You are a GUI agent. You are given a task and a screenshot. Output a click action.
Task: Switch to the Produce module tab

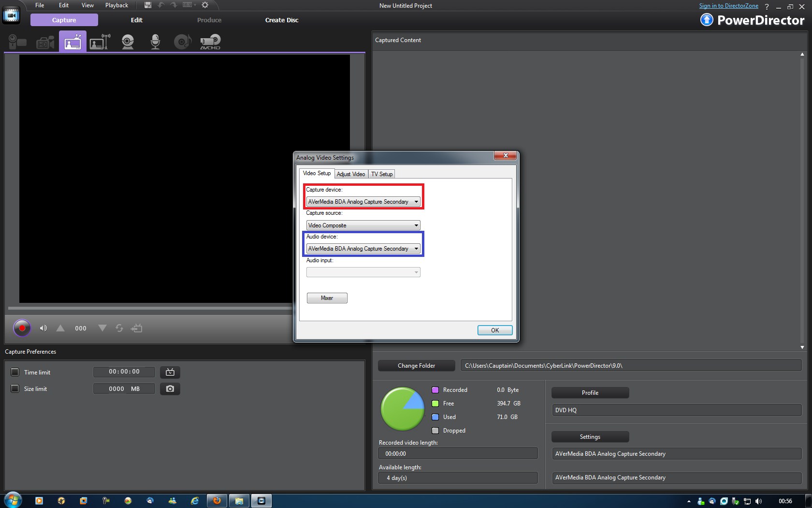pyautogui.click(x=209, y=20)
